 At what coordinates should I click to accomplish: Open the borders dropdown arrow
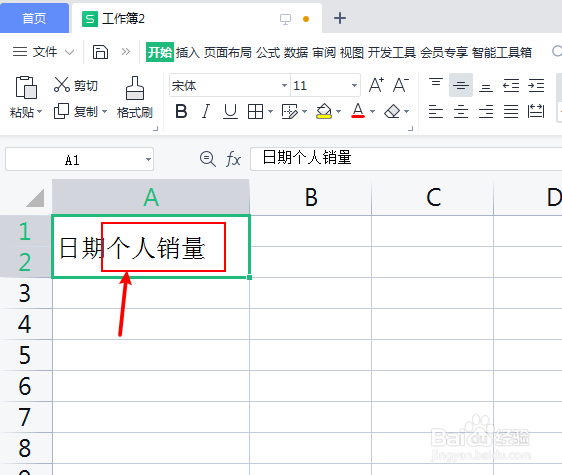[270, 111]
